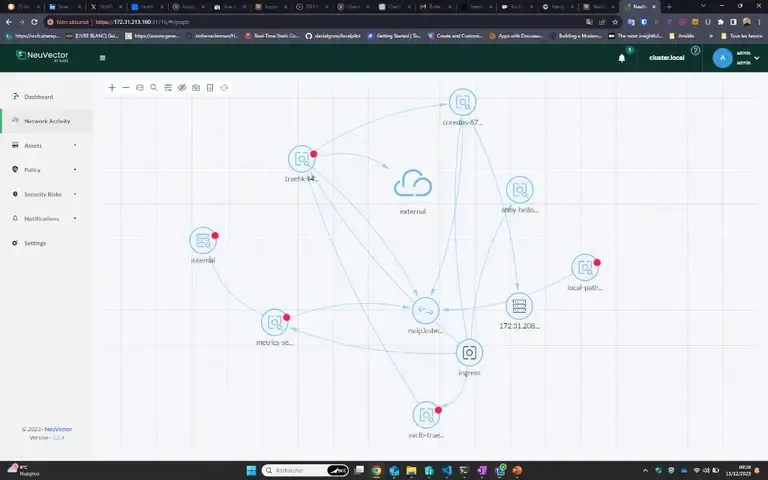Click the cluster.local label in header
The width and height of the screenshot is (768, 480).
click(667, 58)
